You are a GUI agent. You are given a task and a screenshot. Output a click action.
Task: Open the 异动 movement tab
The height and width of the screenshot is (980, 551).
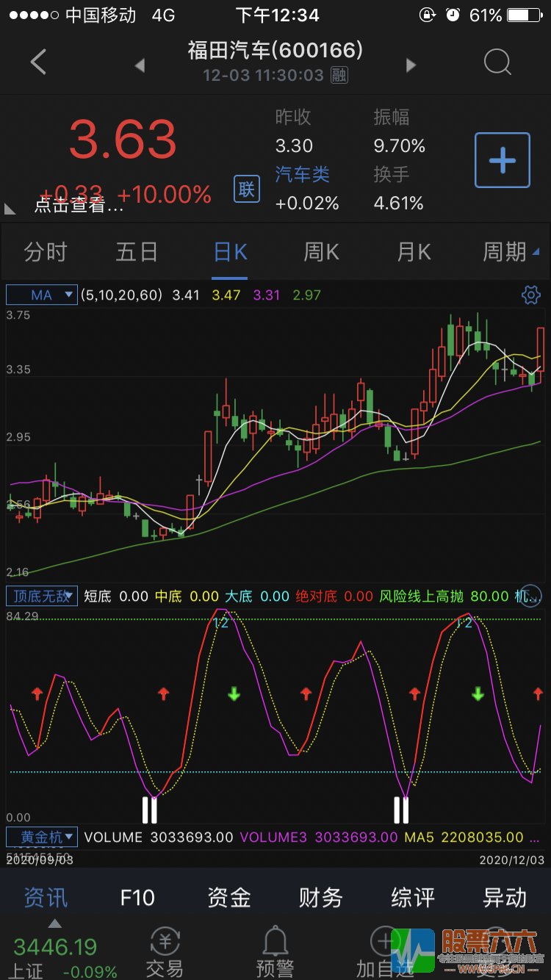(x=505, y=897)
